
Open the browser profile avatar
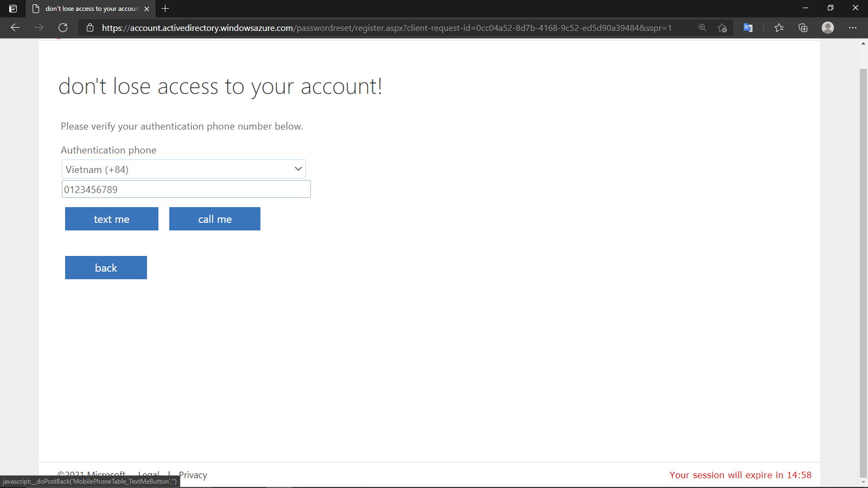(x=828, y=28)
